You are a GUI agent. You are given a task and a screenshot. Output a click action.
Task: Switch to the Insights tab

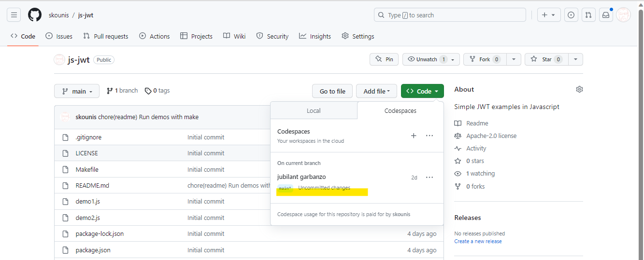coord(315,36)
